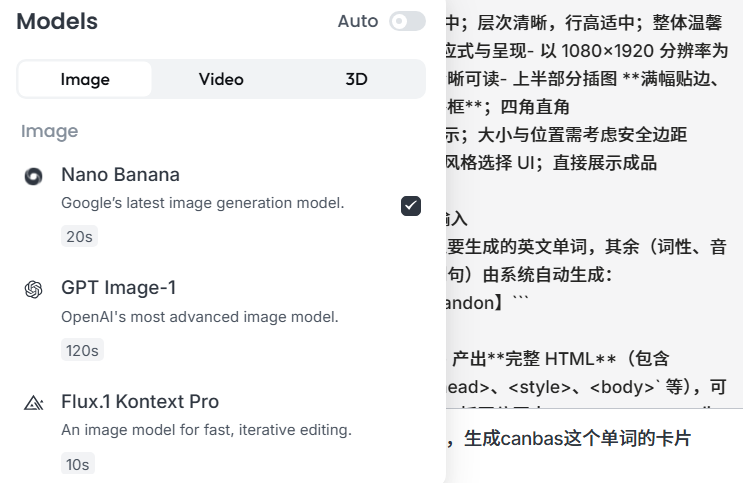
Task: Click the 20s time badge under Nano Banana
Action: tap(79, 236)
